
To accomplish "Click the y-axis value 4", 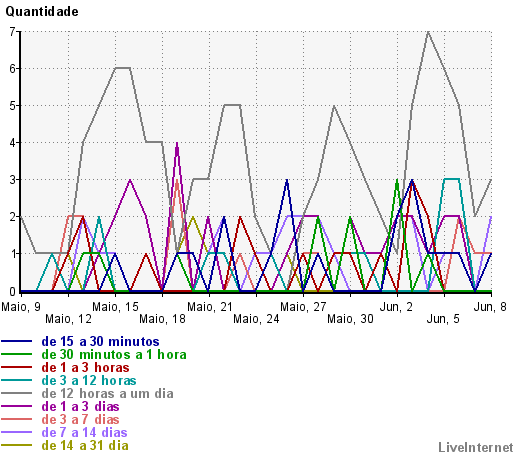I will pos(13,143).
